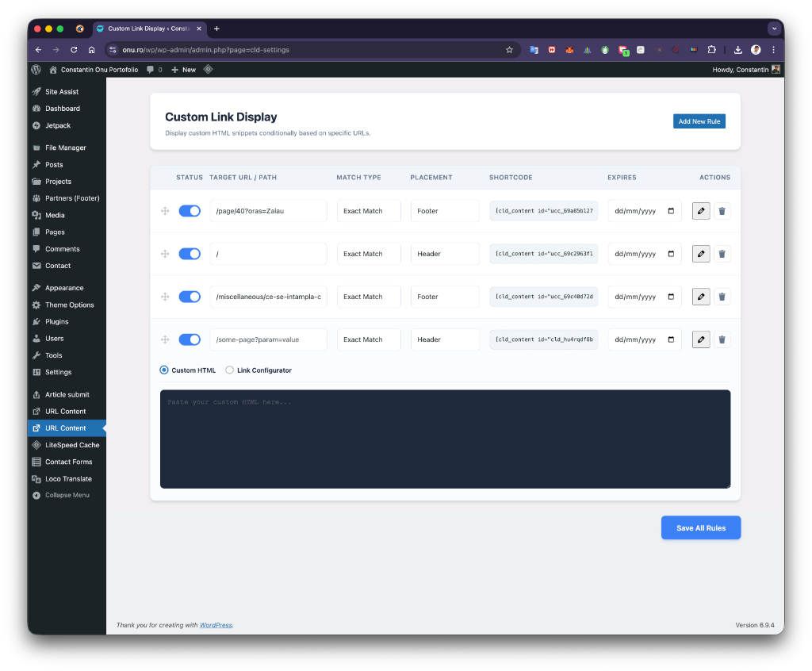The width and height of the screenshot is (812, 671).
Task: Open Header placement dropdown for /some-page rule
Action: (x=445, y=340)
